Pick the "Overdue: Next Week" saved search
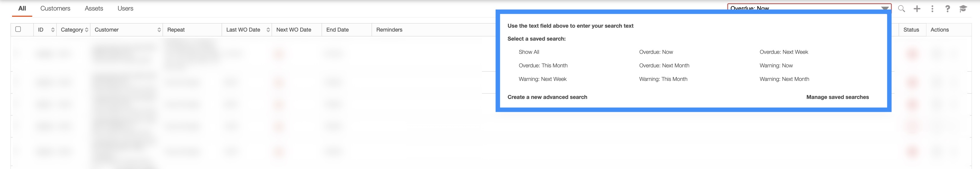The height and width of the screenshot is (169, 980). (x=784, y=52)
